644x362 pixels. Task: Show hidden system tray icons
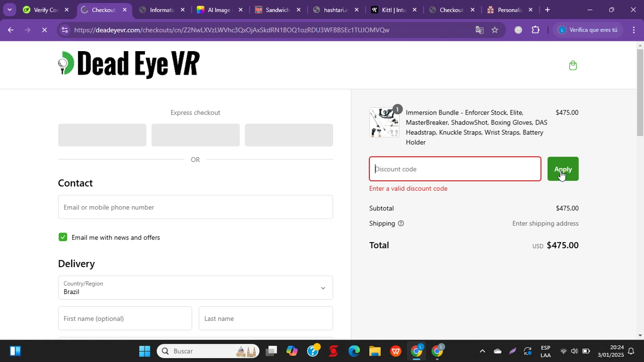pos(482,351)
